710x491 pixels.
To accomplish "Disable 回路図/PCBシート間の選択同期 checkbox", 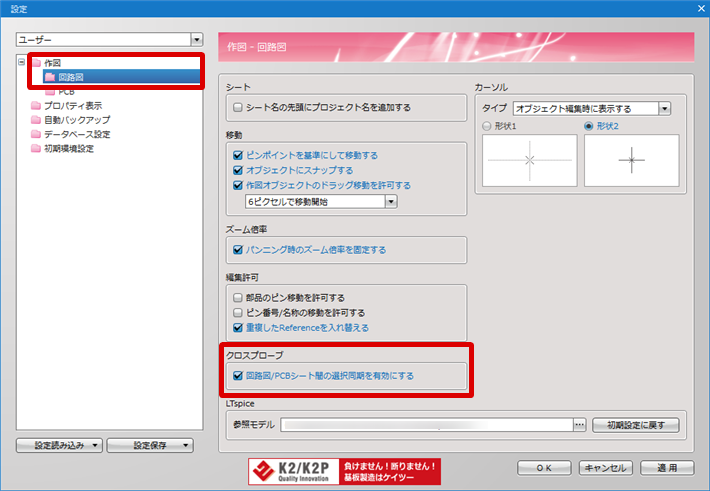I will (x=237, y=376).
